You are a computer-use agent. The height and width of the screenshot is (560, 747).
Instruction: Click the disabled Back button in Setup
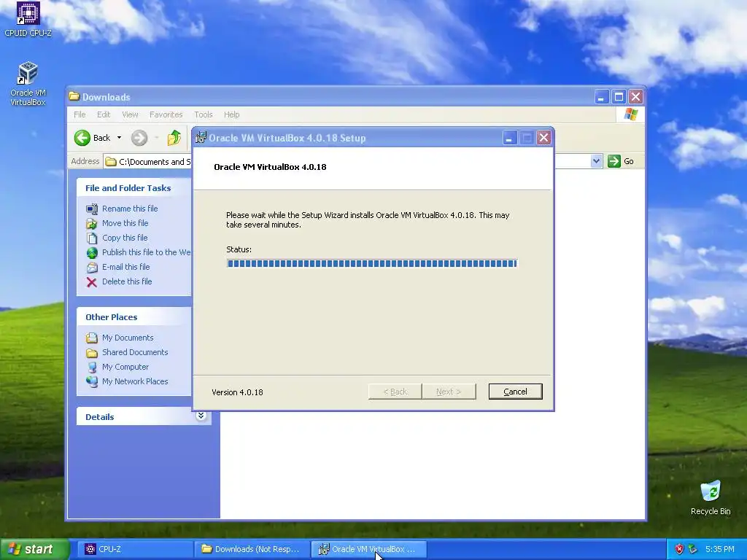point(395,392)
